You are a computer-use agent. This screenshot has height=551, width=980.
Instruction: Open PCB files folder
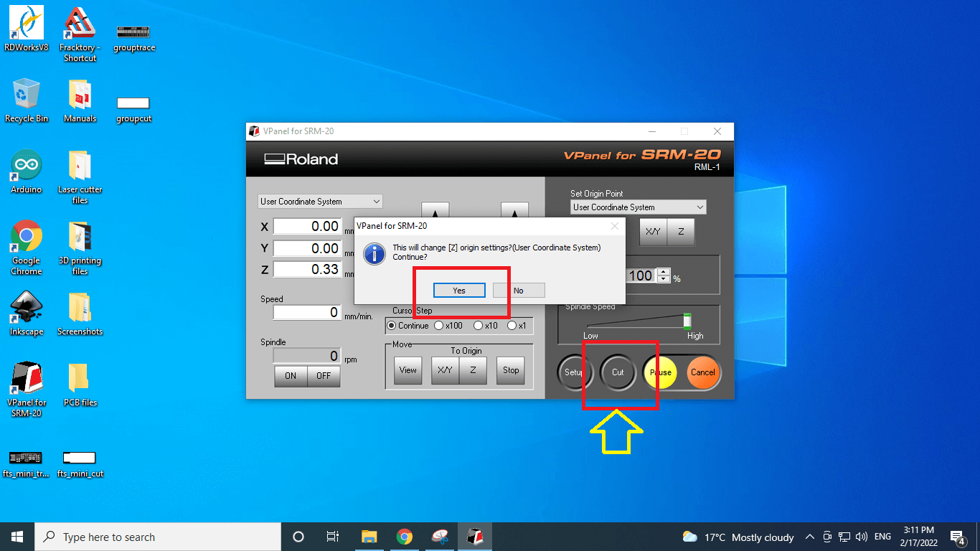coord(80,385)
